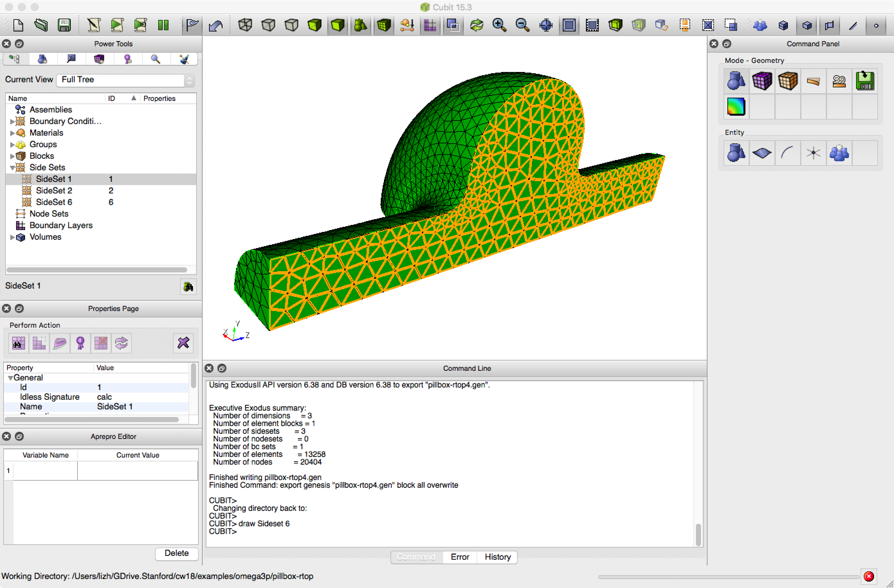Open the magnifier search tab in Power Tools

click(x=156, y=59)
